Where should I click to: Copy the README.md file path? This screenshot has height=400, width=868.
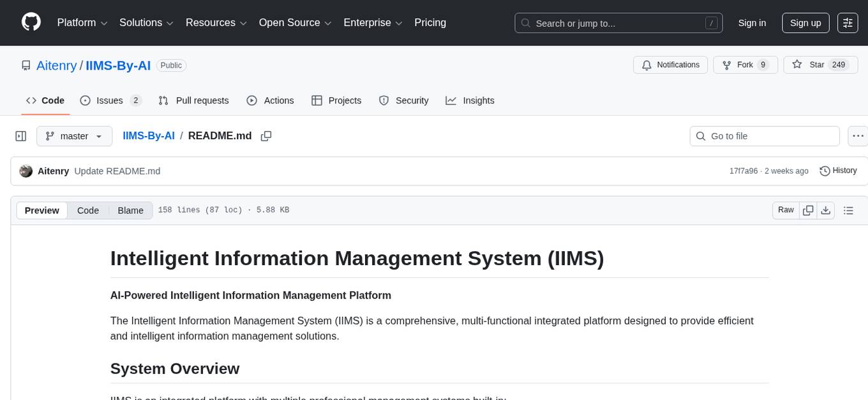click(266, 135)
